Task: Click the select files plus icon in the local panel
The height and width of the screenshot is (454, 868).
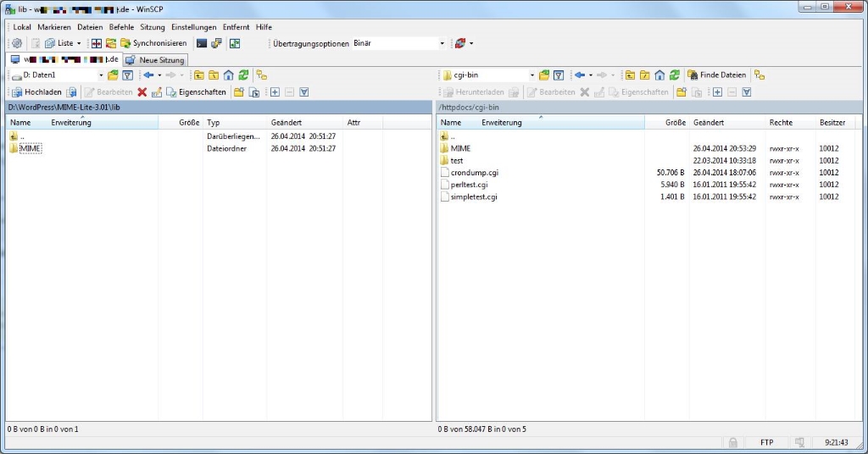Action: click(x=275, y=91)
